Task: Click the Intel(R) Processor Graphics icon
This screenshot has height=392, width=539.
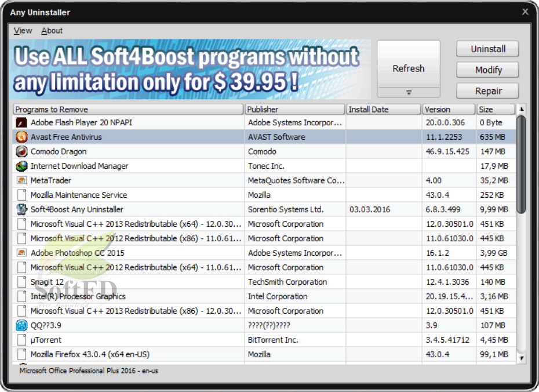Action: point(21,296)
